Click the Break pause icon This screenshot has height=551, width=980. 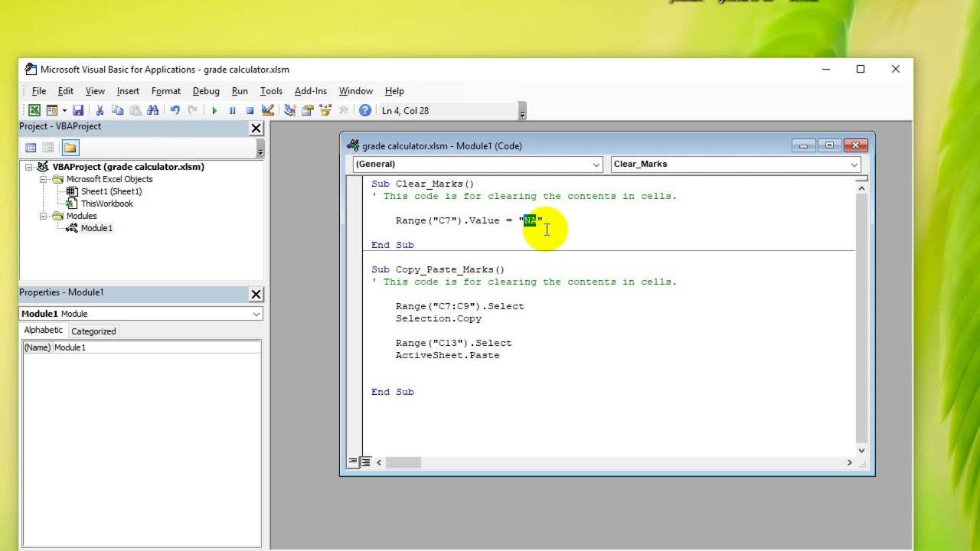click(x=232, y=110)
